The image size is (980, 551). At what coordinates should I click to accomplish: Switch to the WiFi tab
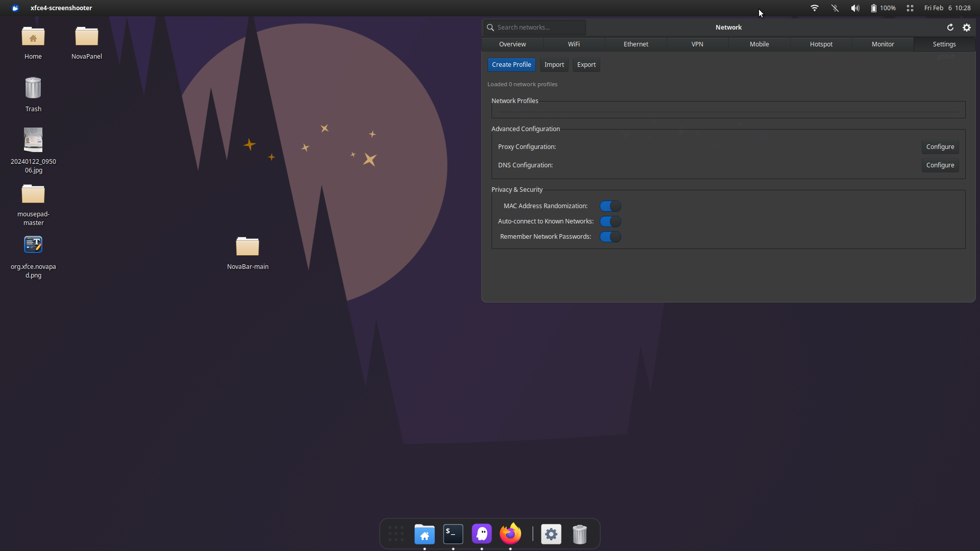(x=574, y=44)
